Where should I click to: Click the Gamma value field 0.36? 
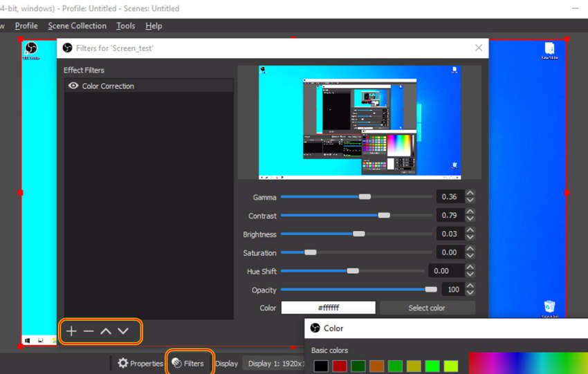click(450, 197)
